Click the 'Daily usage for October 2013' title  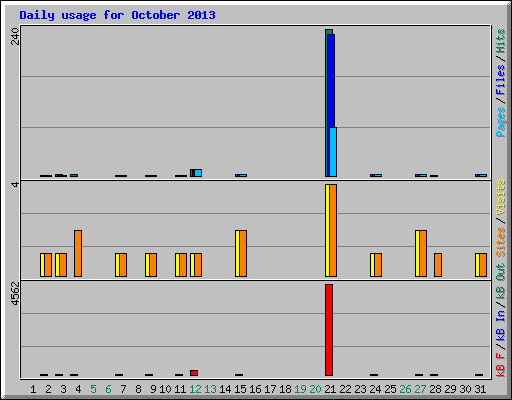[117, 15]
